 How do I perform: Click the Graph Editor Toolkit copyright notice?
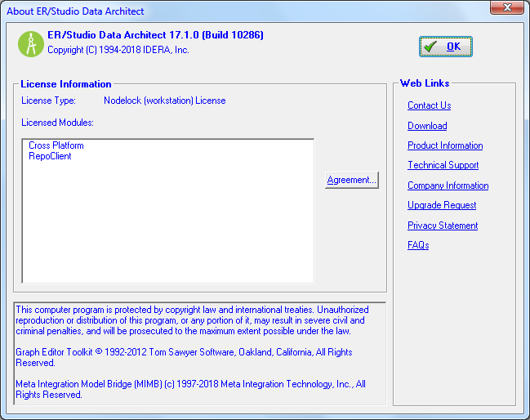pyautogui.click(x=184, y=357)
